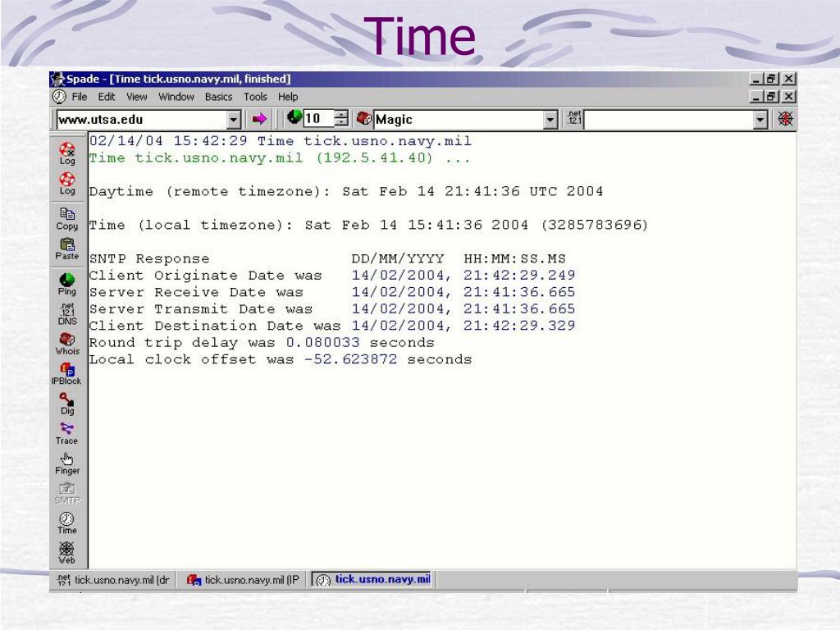Open the DNS lookup tool in the sidebar
The image size is (840, 630).
[67, 314]
